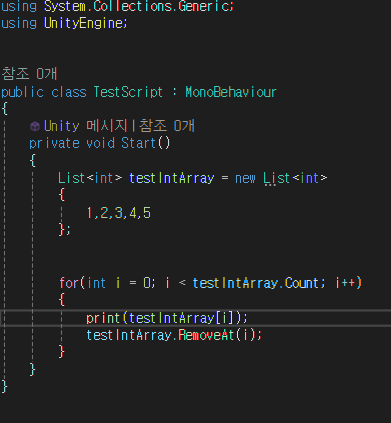Click the '1,2,3,4,5' initializer values
391x423 pixels.
(x=119, y=213)
